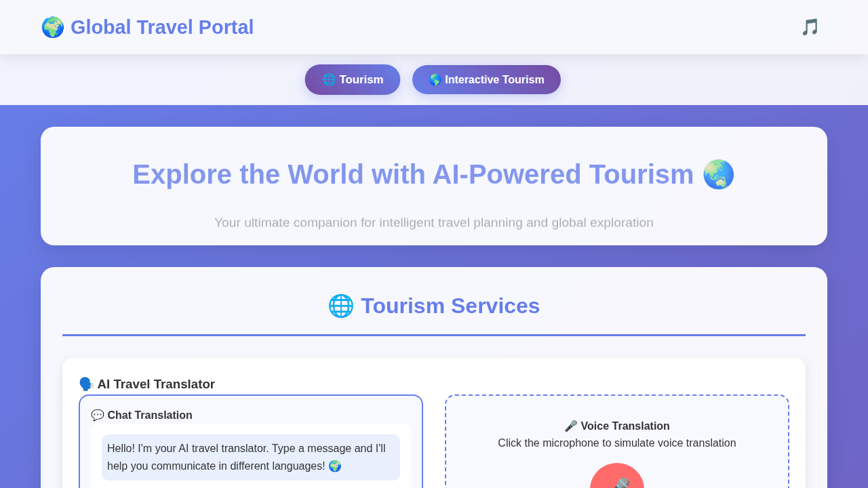868x488 pixels.
Task: Click the globe icon beside Tourism Services heading
Action: coord(340,306)
